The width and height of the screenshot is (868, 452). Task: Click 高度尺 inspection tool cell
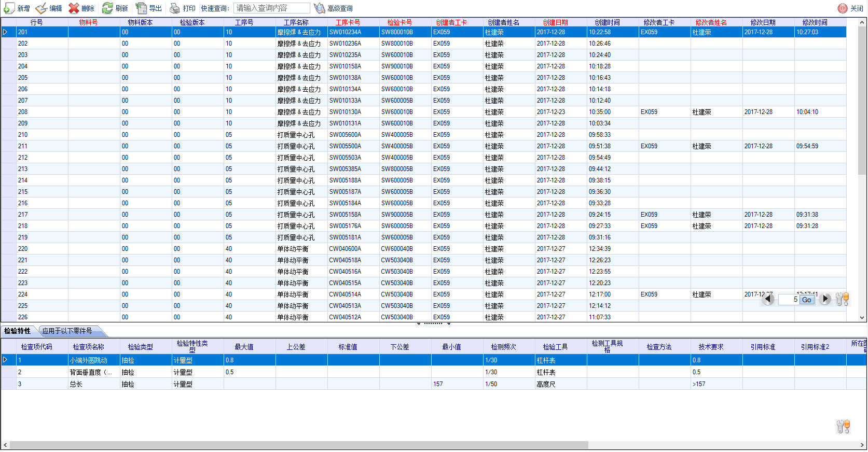click(x=561, y=384)
